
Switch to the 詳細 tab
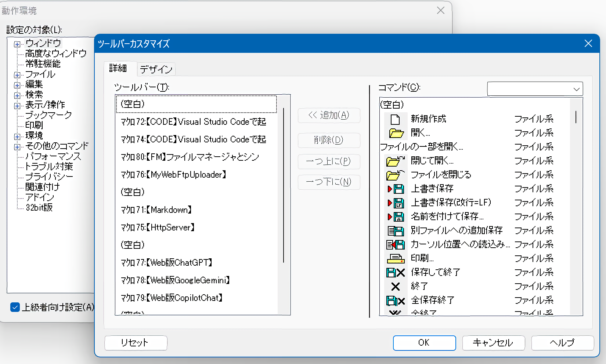click(x=118, y=68)
